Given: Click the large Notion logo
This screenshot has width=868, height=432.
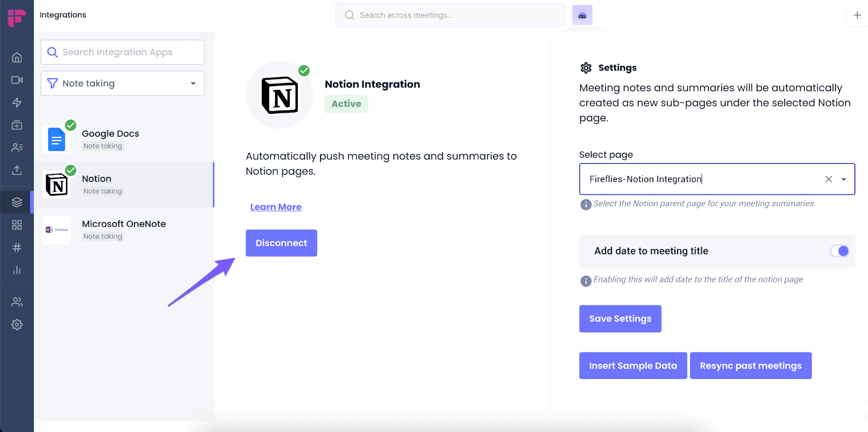Looking at the screenshot, I should pyautogui.click(x=280, y=95).
